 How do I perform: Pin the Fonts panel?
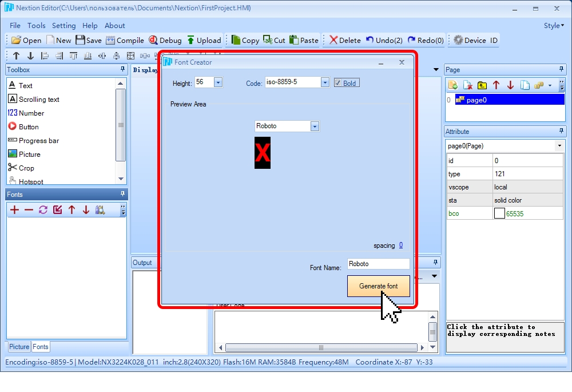[122, 194]
